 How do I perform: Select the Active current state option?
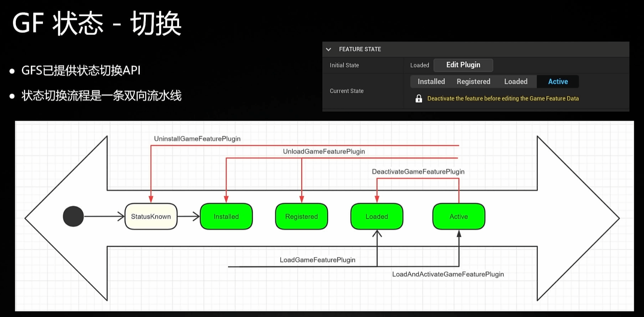(558, 81)
